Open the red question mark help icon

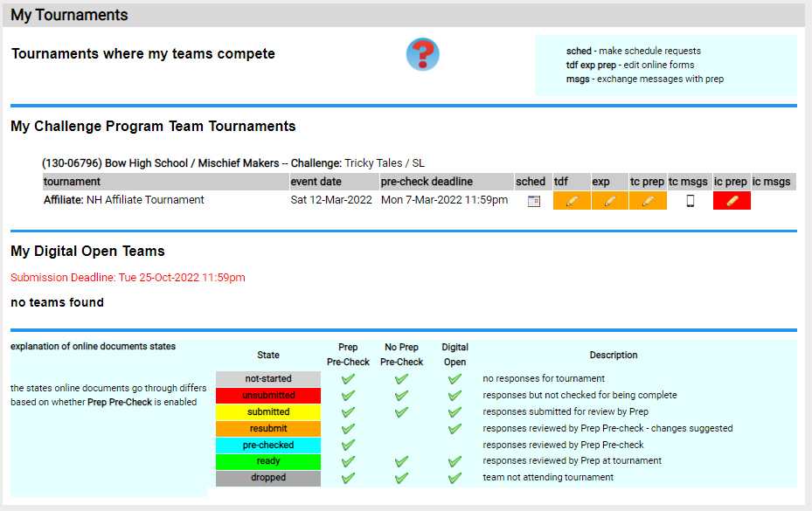click(422, 54)
